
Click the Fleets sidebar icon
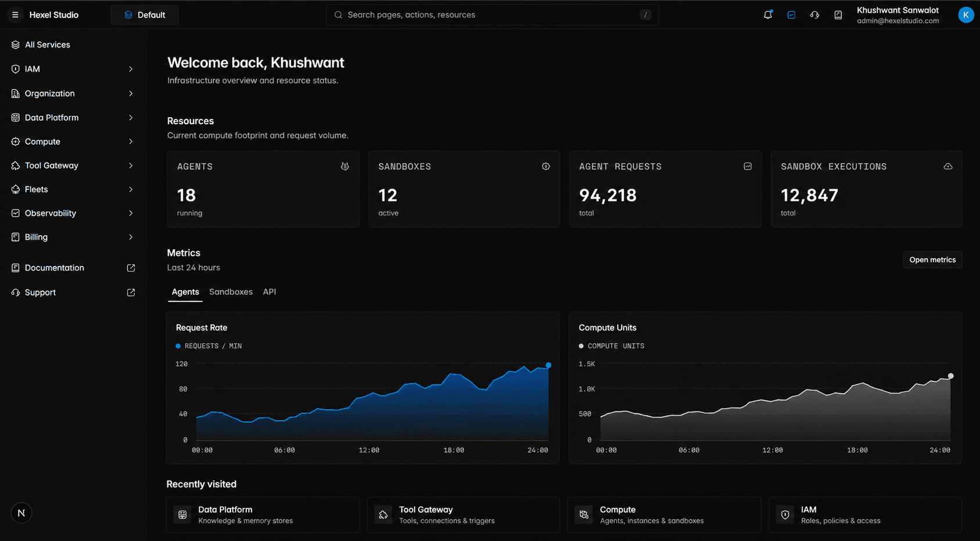[16, 189]
